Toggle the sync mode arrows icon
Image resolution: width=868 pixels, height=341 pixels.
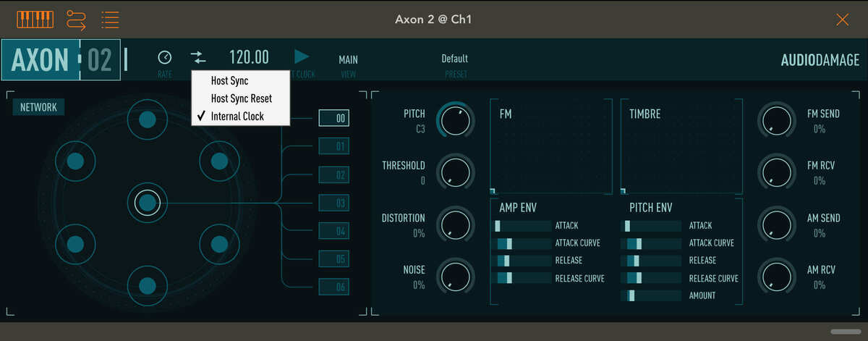point(197,57)
